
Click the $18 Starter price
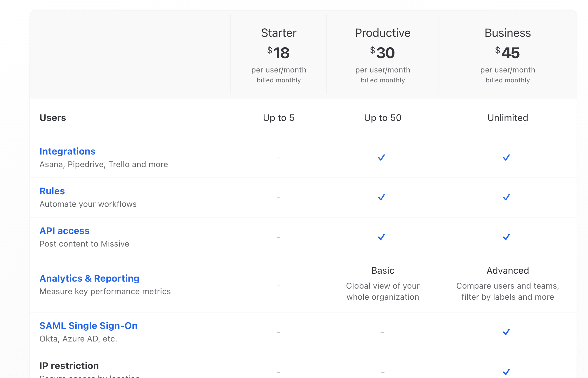pos(279,53)
